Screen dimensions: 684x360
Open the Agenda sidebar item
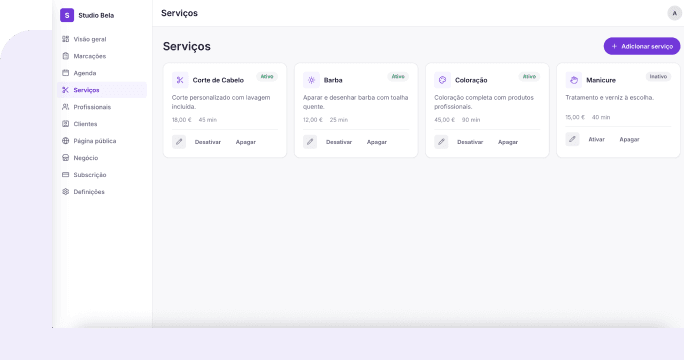tap(102, 73)
